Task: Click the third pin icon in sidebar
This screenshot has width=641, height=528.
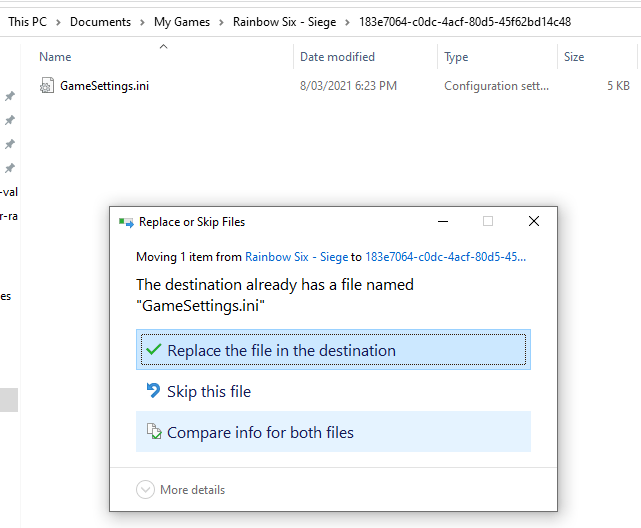Action: pos(10,144)
